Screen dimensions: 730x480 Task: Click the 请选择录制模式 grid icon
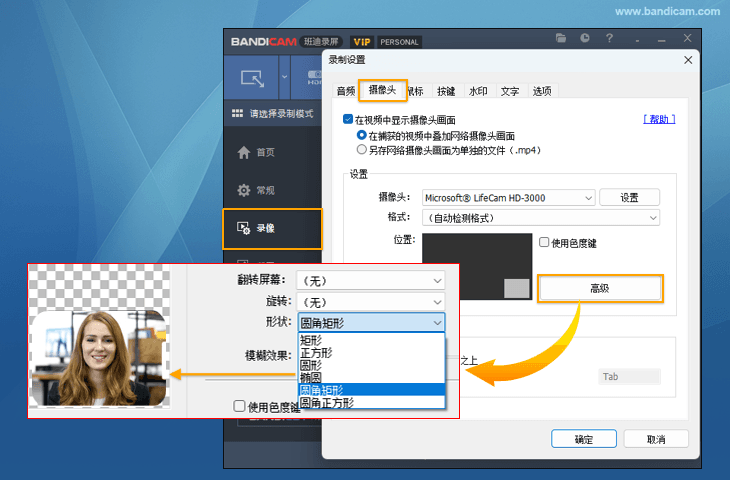coord(237,113)
